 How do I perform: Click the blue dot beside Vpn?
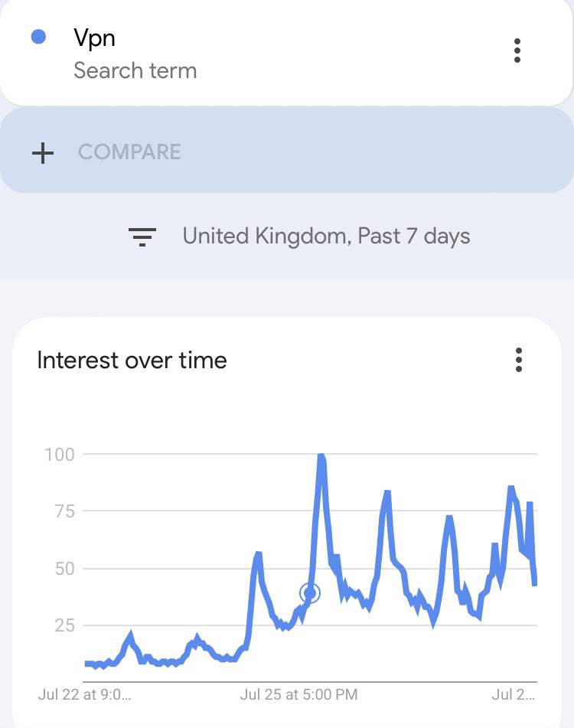point(38,37)
